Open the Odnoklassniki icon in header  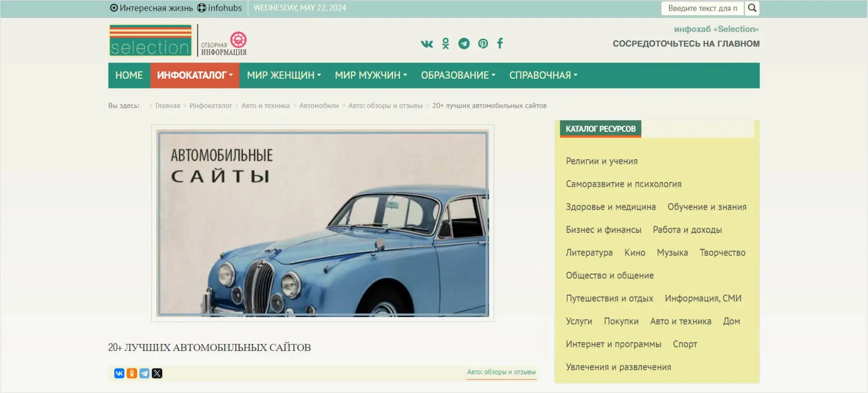click(445, 43)
